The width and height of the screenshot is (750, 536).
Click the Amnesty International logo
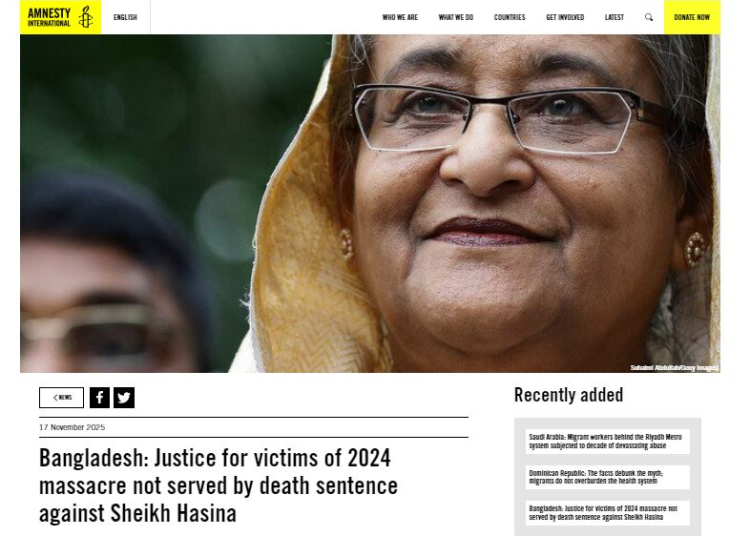(60, 17)
